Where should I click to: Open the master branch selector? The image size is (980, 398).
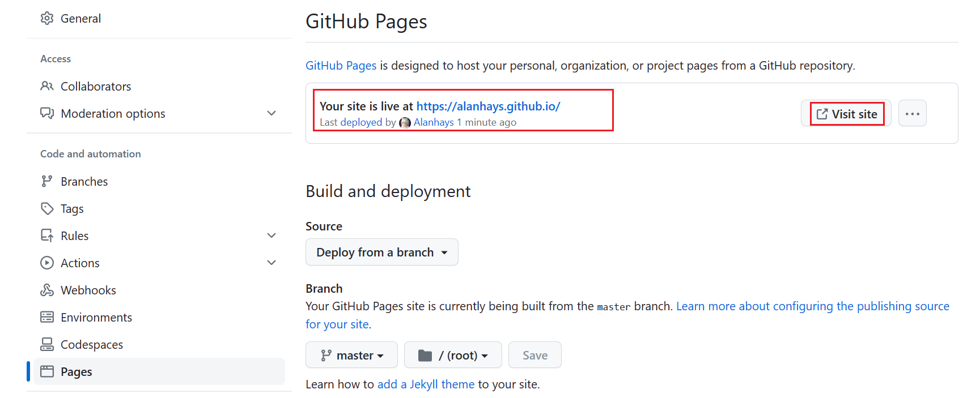[351, 355]
